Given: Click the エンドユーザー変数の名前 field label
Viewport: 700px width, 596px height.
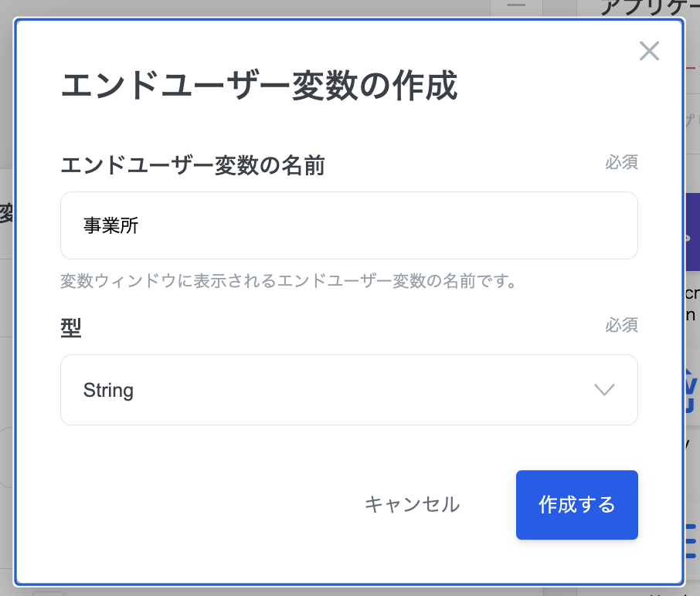Looking at the screenshot, I should (192, 164).
